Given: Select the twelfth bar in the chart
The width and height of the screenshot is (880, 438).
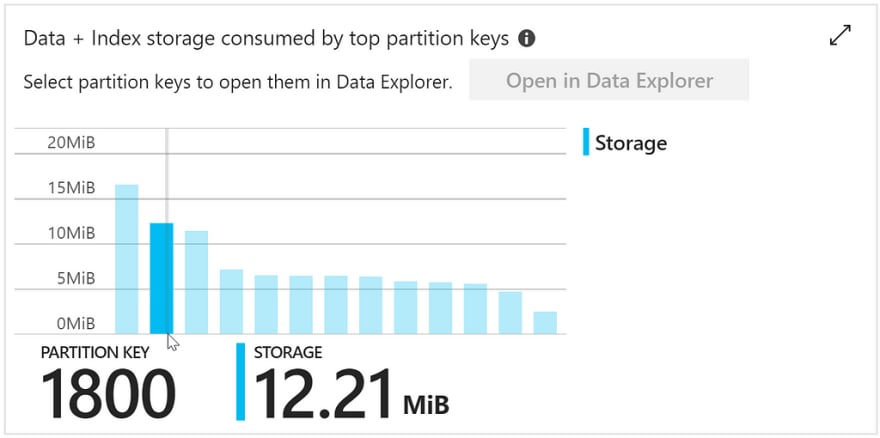Looking at the screenshot, I should 510,313.
